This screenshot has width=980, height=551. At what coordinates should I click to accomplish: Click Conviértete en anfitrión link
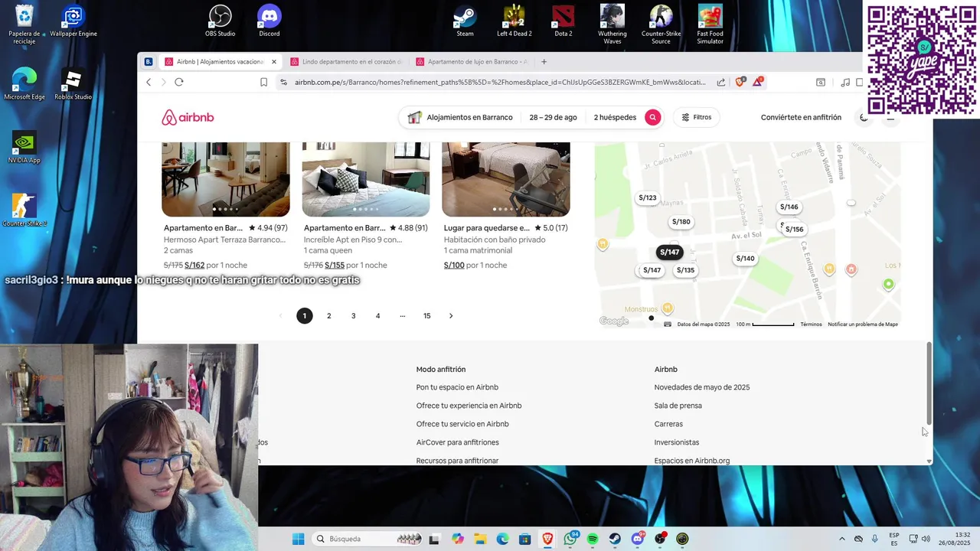tap(801, 117)
